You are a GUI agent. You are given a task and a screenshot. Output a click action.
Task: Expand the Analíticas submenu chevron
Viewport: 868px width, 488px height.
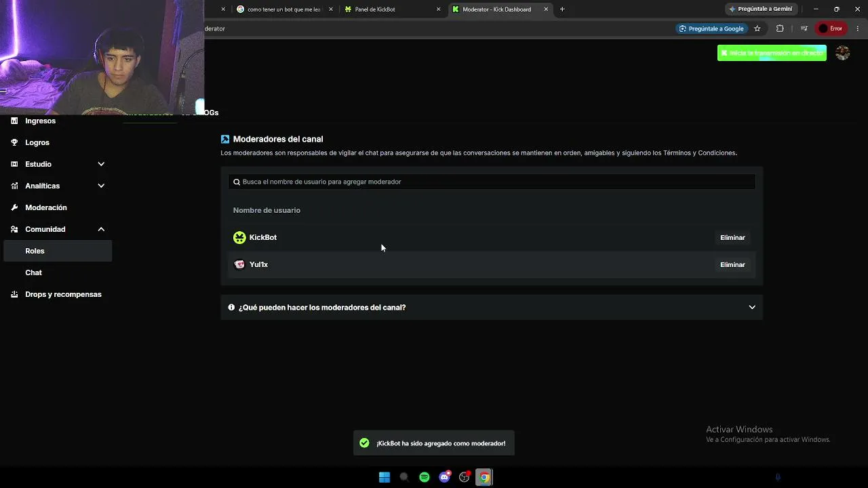tap(101, 186)
